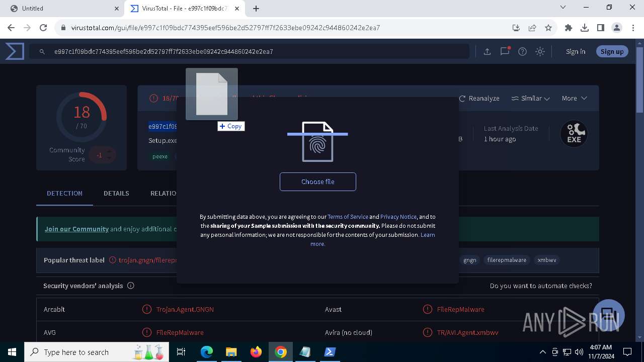Open Microsoft Edge from the taskbar

(x=207, y=352)
